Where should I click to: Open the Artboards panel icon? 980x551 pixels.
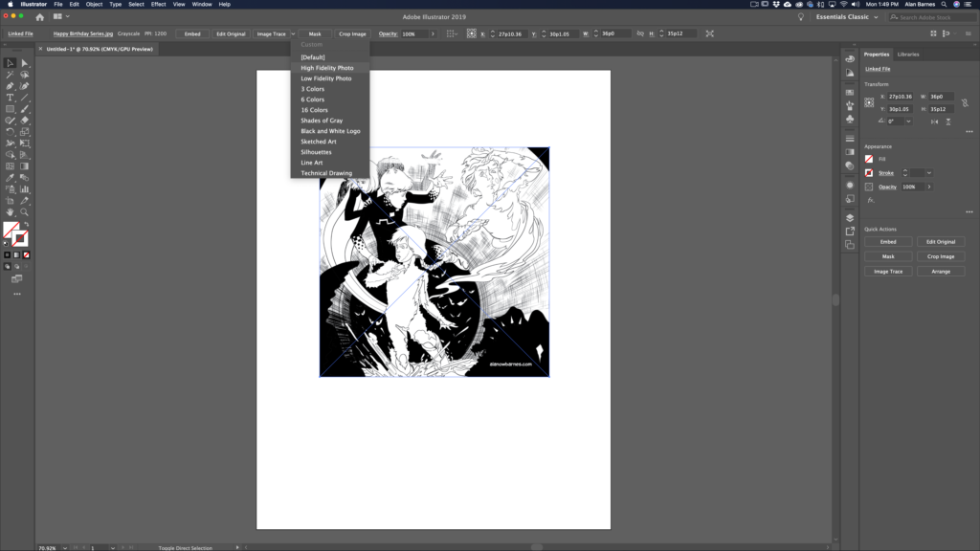point(850,245)
